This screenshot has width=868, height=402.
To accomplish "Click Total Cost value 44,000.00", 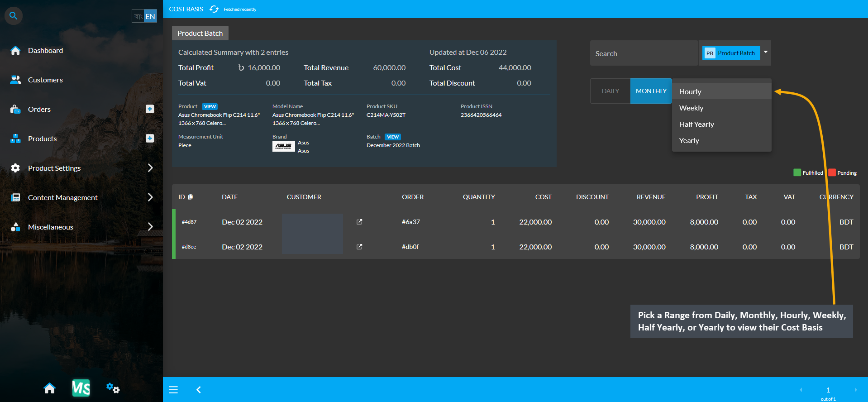I will coord(515,67).
